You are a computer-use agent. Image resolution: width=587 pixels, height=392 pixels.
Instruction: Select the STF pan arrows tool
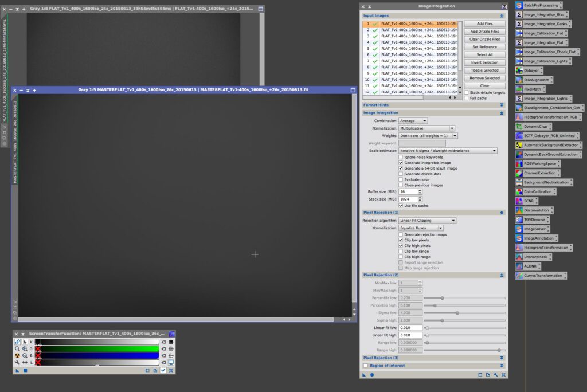pyautogui.click(x=25, y=362)
